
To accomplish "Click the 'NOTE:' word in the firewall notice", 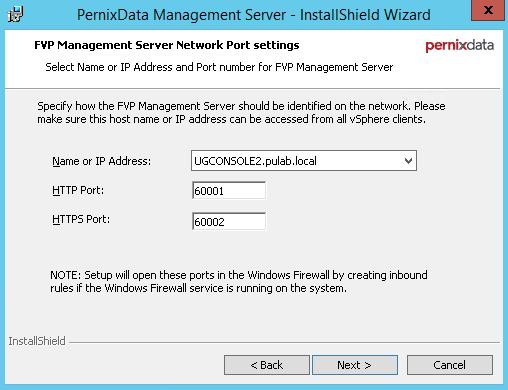I will pos(66,275).
